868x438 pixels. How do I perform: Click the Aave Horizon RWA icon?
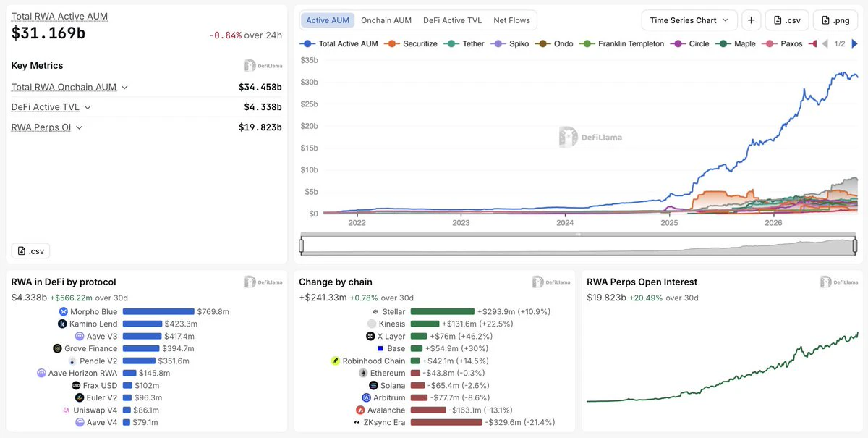pyautogui.click(x=42, y=374)
